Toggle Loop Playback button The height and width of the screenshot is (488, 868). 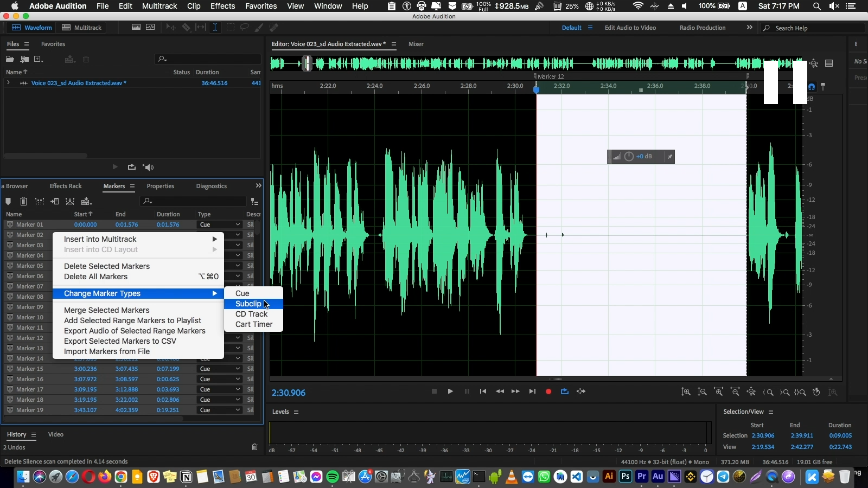click(565, 391)
